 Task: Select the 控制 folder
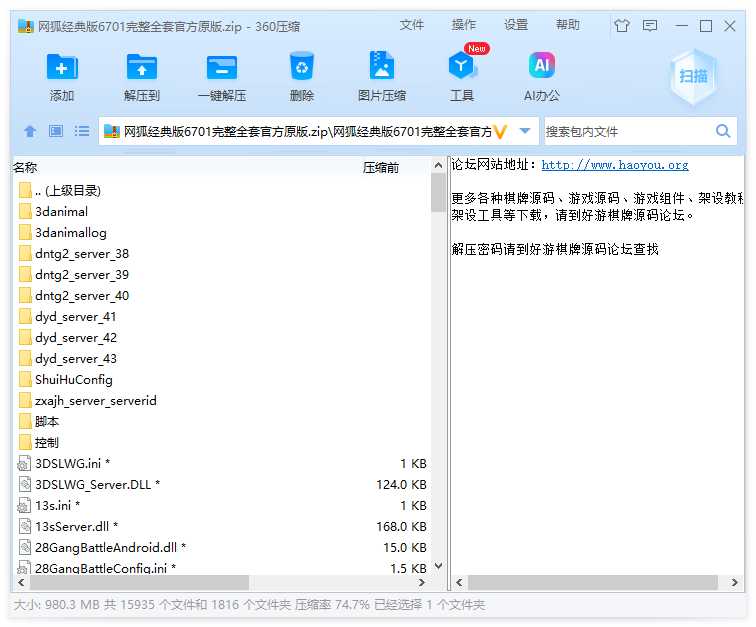point(47,442)
